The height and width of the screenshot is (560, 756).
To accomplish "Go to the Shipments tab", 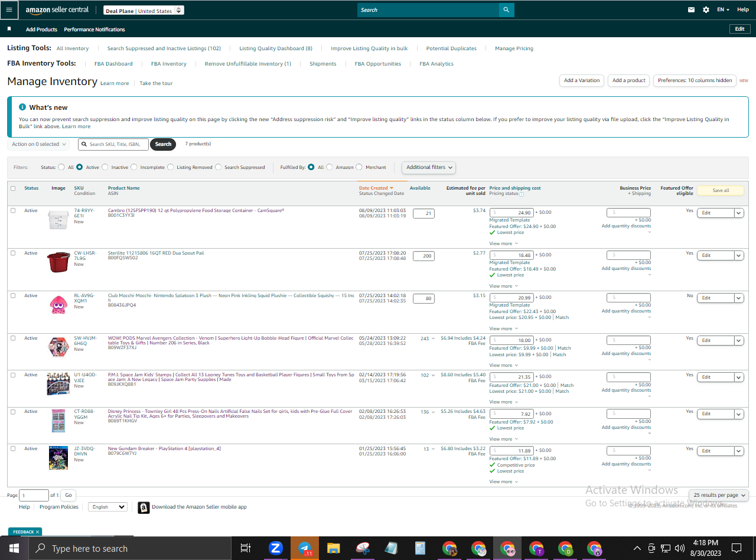I will (x=323, y=64).
